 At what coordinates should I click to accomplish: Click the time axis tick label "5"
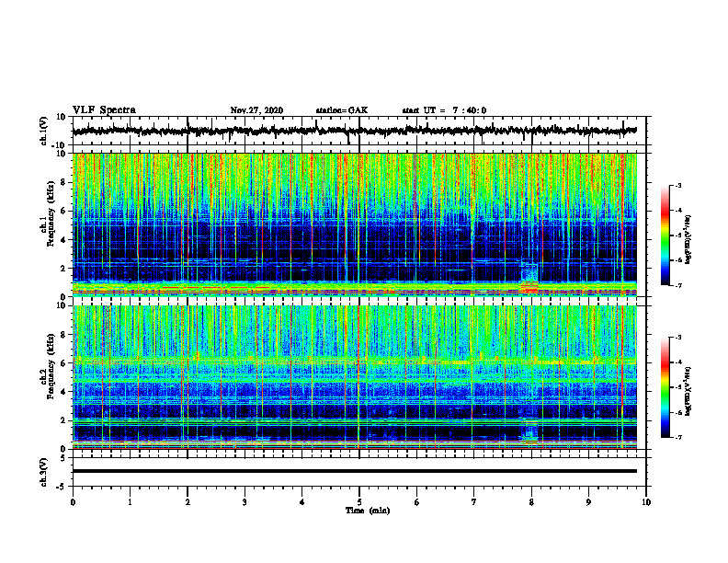(x=359, y=502)
